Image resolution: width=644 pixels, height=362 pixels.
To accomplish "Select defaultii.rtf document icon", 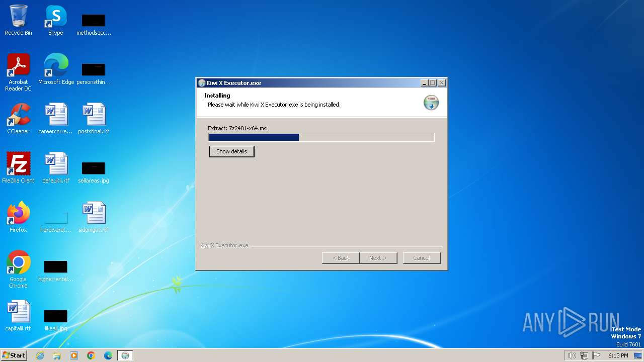I will [x=56, y=168].
